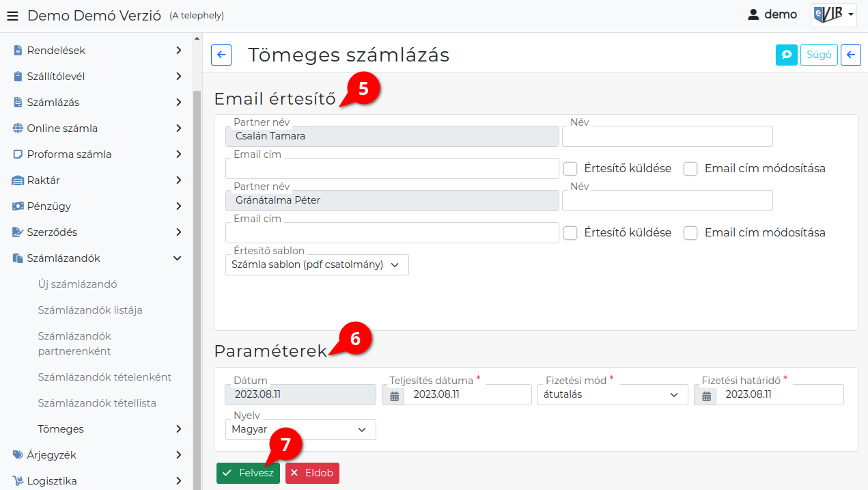Click the demo username label
This screenshot has height=490, width=868.
coord(781,14)
